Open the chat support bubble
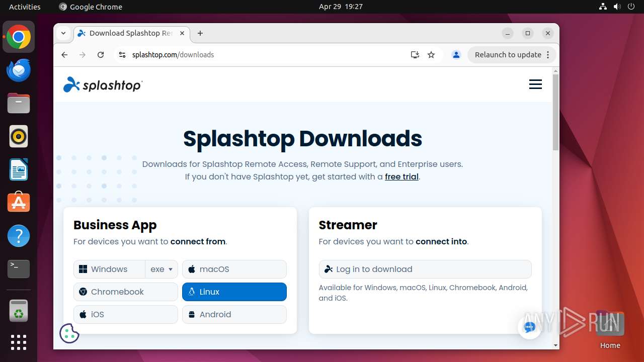Viewport: 644px width, 362px height. [529, 327]
